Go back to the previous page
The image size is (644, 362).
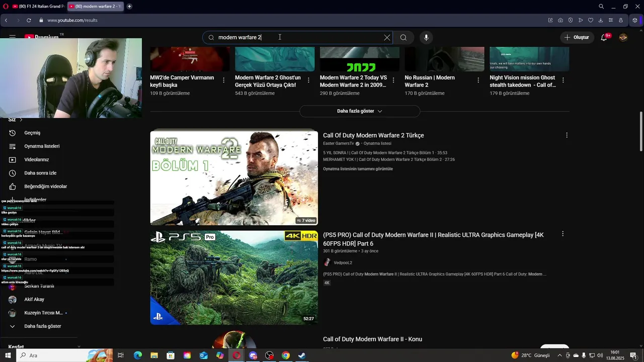6,20
